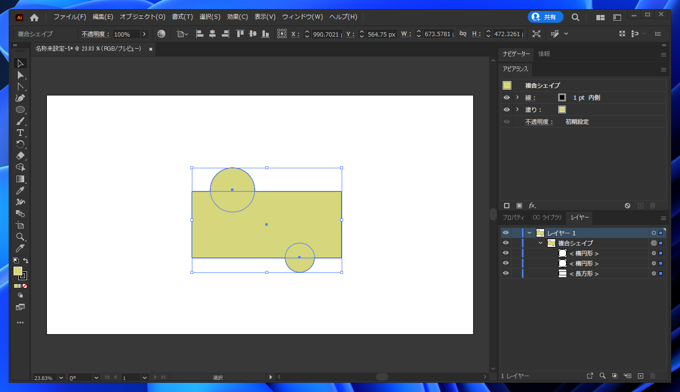Switch to the 情報 tab
The image size is (680, 392).
pos(544,54)
